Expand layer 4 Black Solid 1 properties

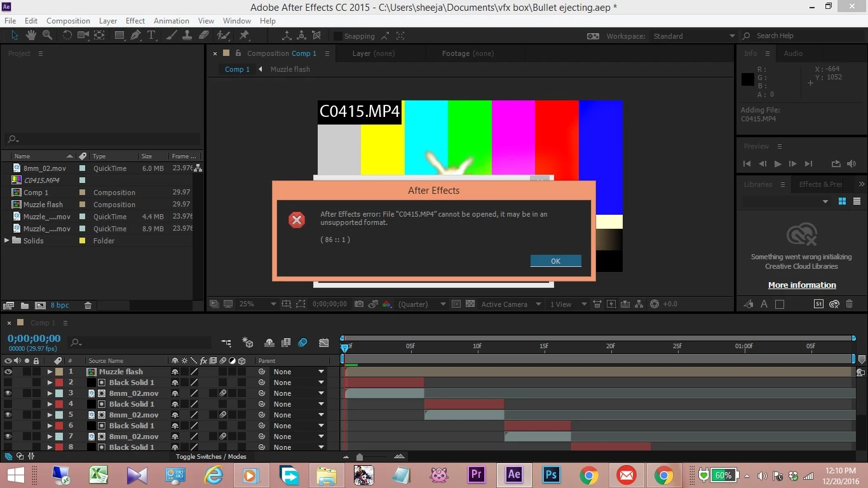pyautogui.click(x=50, y=404)
